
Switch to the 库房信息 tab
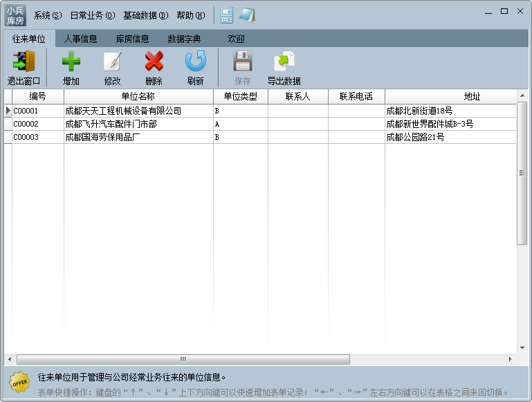[x=132, y=39]
